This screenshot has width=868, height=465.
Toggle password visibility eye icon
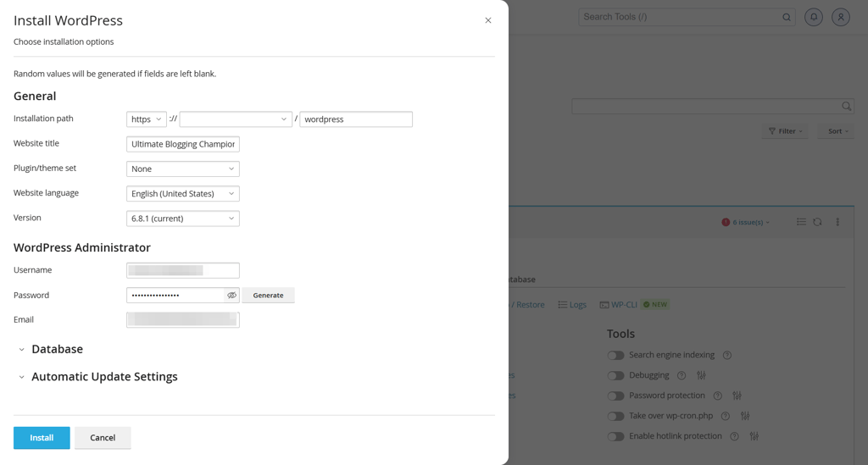[x=232, y=296]
